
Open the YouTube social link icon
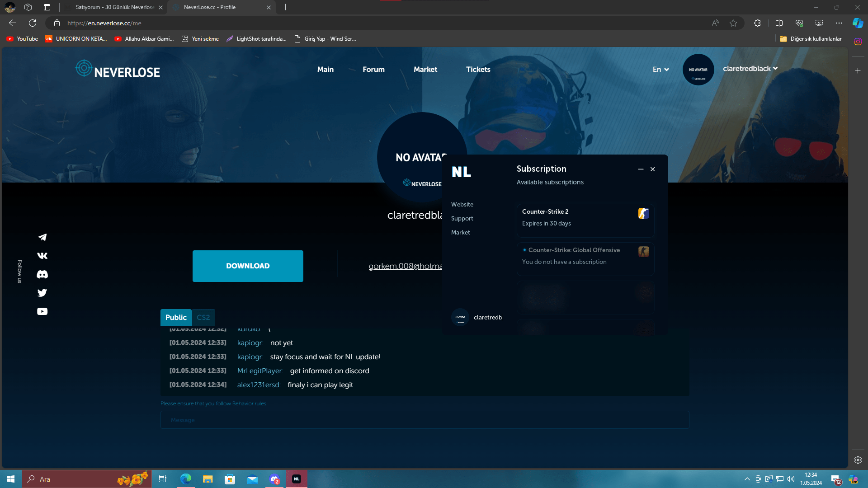[42, 311]
